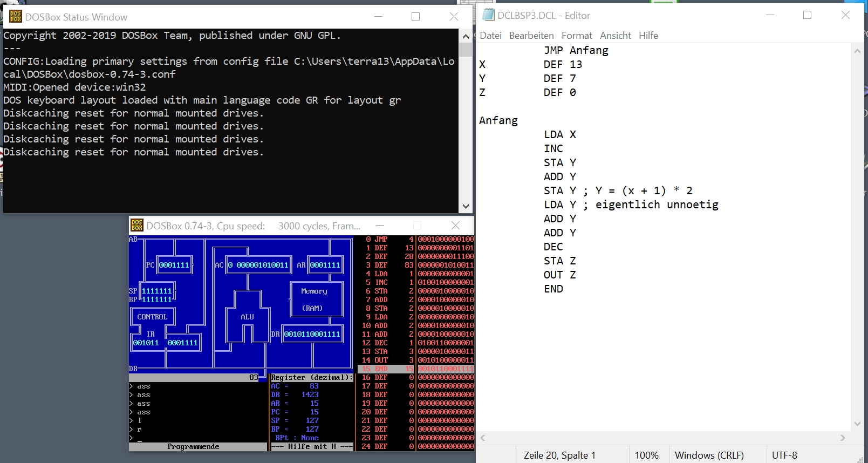Open the Ansicht menu
This screenshot has height=463, width=868.
[615, 36]
